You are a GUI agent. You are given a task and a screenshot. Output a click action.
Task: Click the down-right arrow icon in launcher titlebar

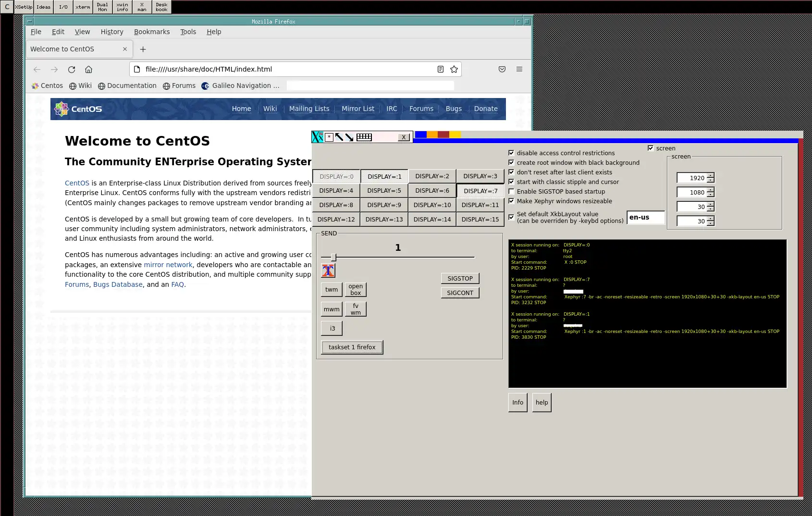pyautogui.click(x=349, y=137)
